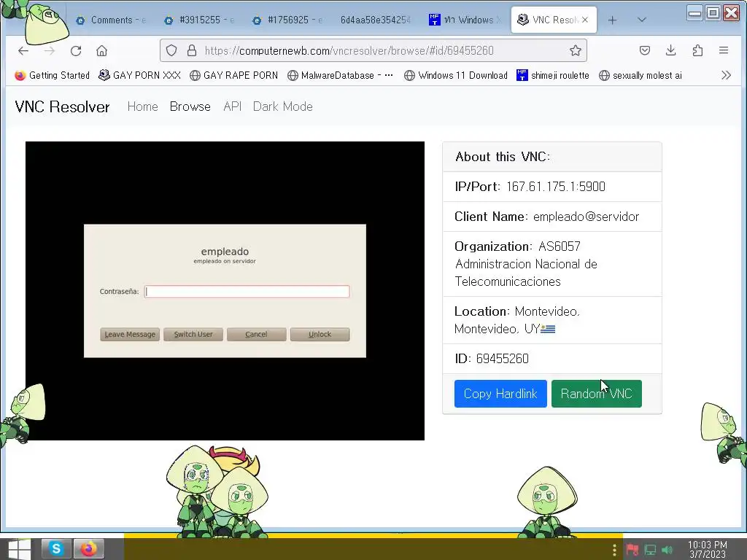The image size is (747, 560).
Task: Reload the current page
Action: pyautogui.click(x=76, y=50)
